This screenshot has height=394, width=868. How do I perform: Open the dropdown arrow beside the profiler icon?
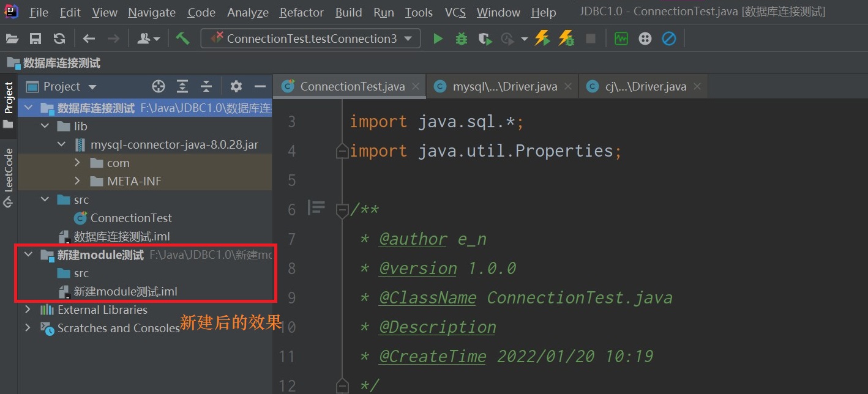(524, 39)
